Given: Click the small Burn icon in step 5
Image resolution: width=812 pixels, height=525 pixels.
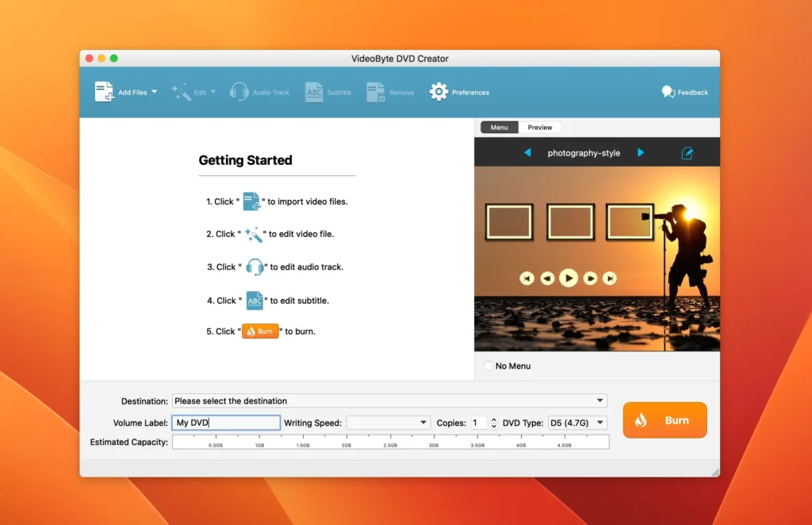Looking at the screenshot, I should pos(260,331).
